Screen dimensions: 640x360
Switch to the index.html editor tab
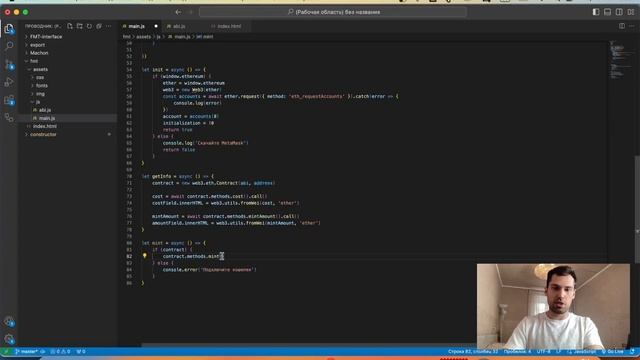(229, 26)
